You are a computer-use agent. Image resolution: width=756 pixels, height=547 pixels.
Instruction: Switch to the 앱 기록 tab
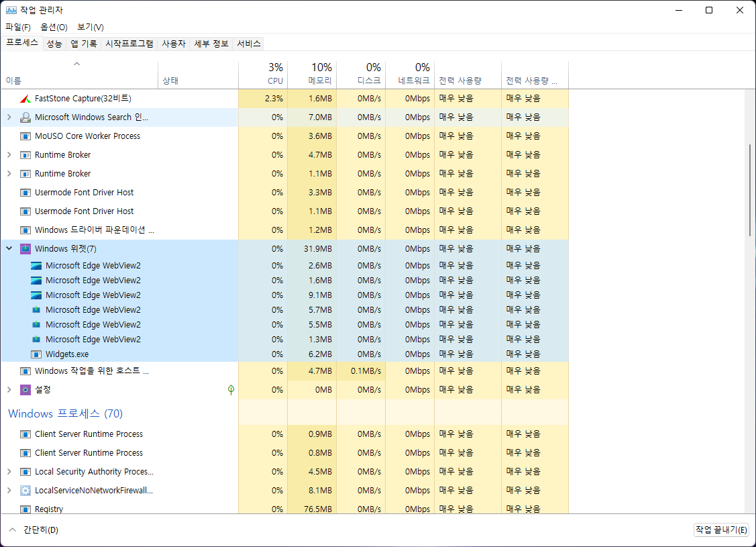coord(84,44)
